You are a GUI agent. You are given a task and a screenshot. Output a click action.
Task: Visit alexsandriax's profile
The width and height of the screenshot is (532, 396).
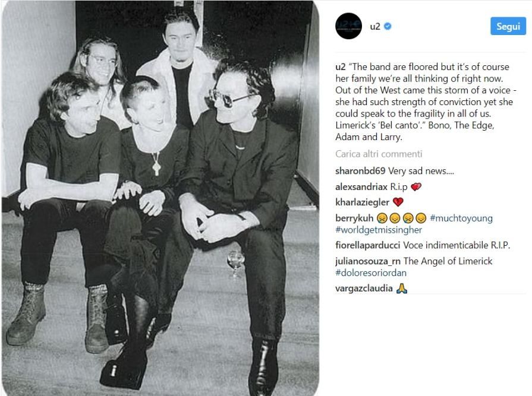pos(361,186)
